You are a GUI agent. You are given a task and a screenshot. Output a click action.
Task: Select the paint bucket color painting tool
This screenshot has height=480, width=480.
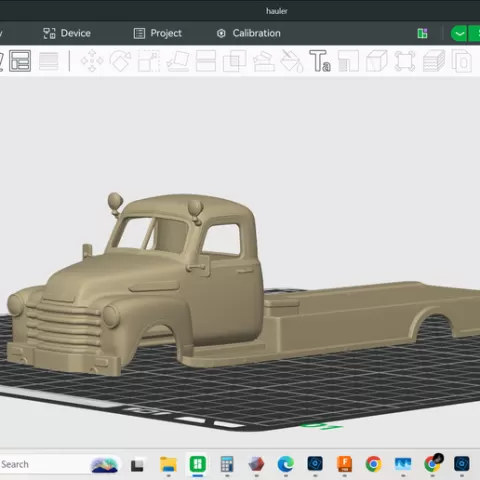click(x=292, y=61)
